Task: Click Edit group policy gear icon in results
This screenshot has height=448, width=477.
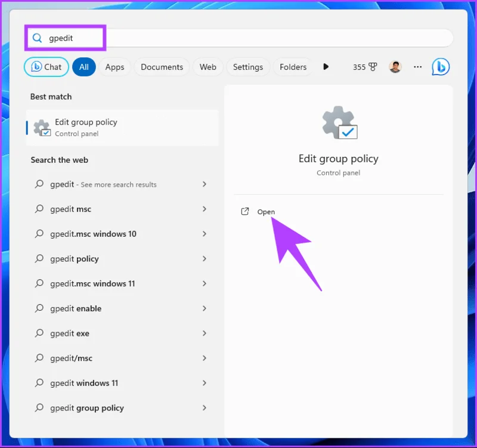Action: tap(42, 128)
